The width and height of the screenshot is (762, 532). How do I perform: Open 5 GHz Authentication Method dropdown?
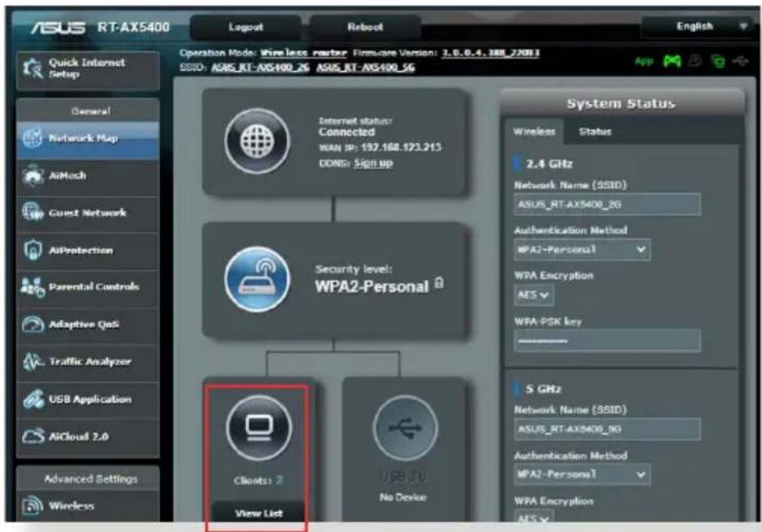point(581,475)
